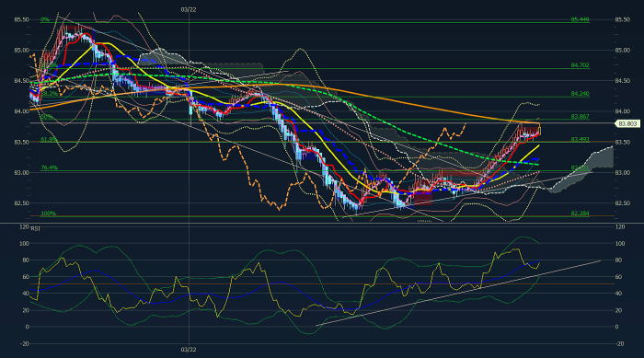This screenshot has height=358, width=644.
Task: Click the RSI indicator label
Action: [36, 228]
